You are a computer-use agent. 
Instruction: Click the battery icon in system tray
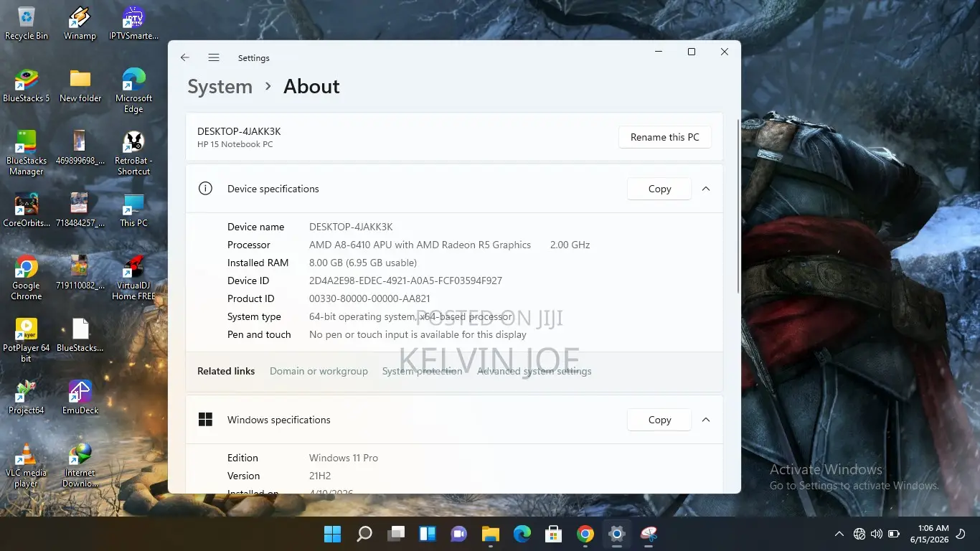tap(894, 534)
